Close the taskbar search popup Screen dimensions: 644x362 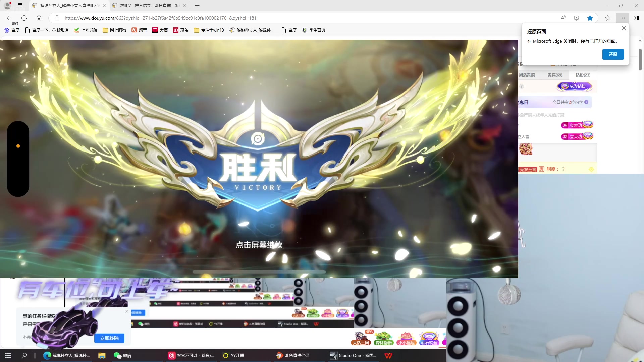pos(127,312)
